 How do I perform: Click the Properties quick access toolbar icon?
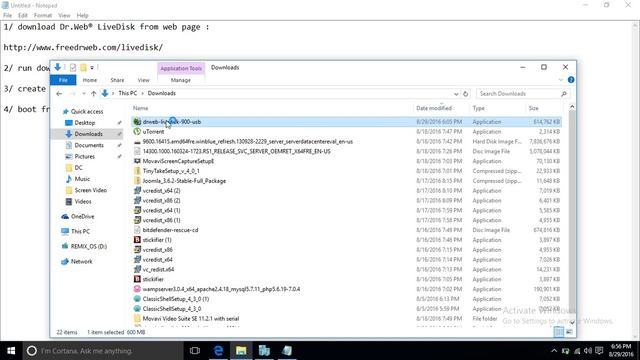(x=73, y=67)
